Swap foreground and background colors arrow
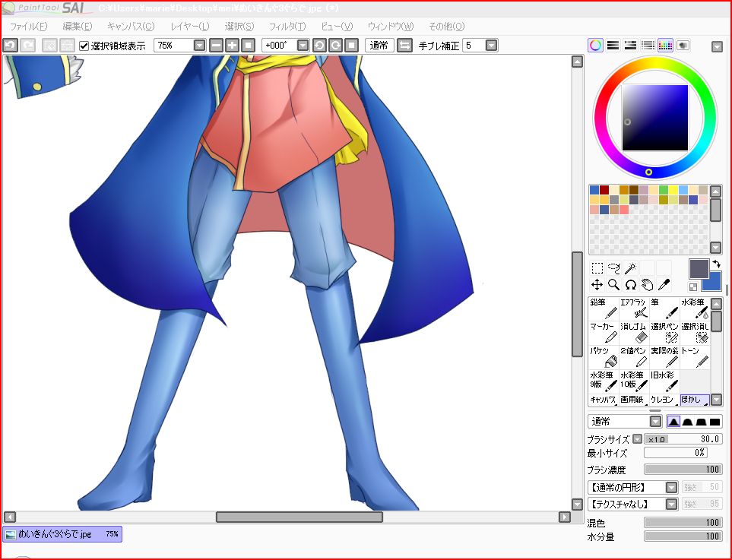The height and width of the screenshot is (560, 732). pos(716,264)
